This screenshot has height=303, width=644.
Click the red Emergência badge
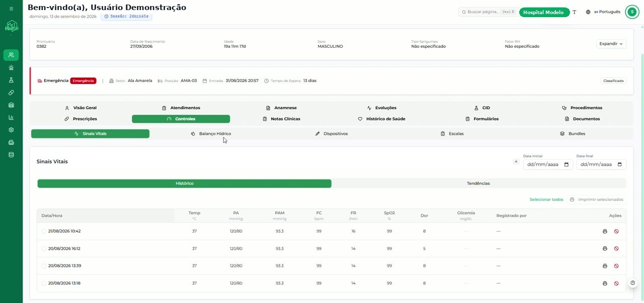click(x=83, y=81)
